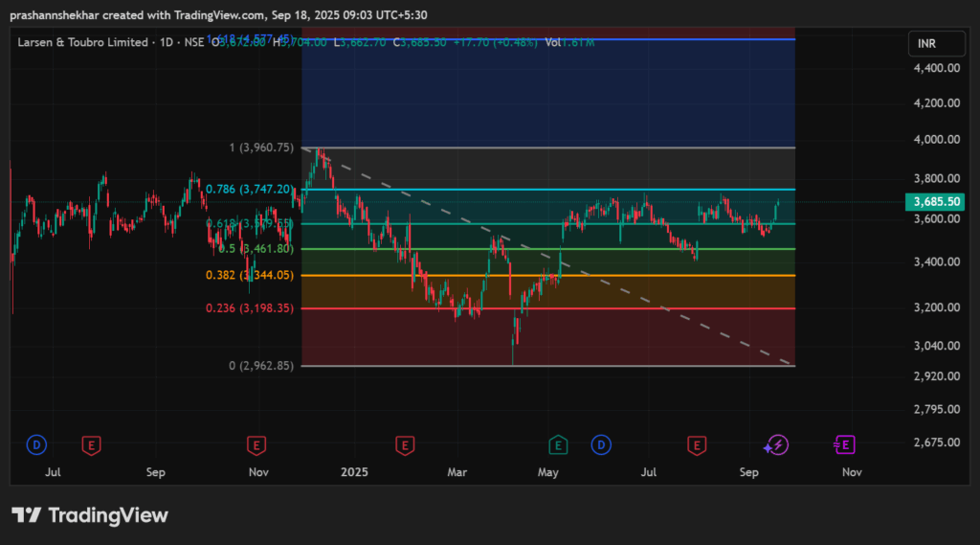The height and width of the screenshot is (545, 980).
Task: Click the dividend marker above Jul 2024
Action: click(36, 444)
